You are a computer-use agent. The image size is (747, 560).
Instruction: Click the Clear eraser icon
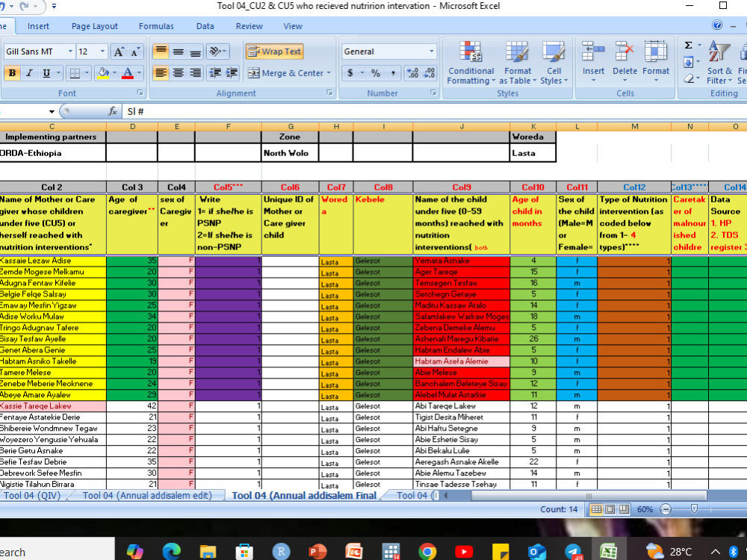point(689,78)
